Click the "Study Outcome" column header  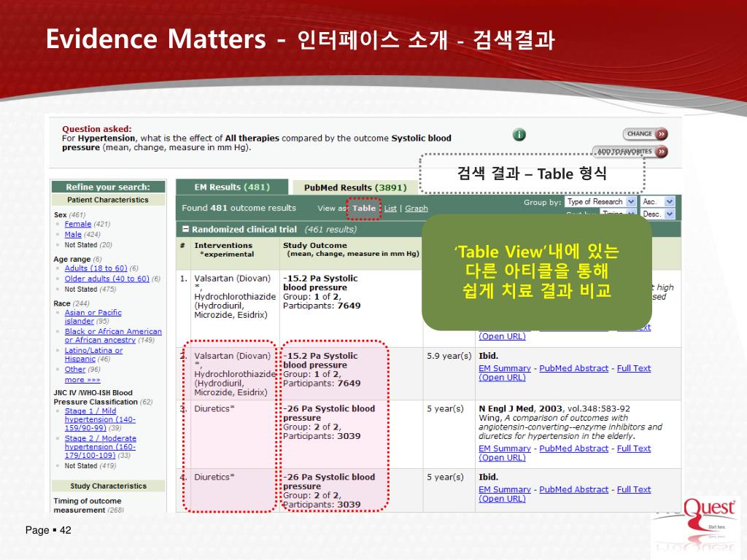click(315, 245)
